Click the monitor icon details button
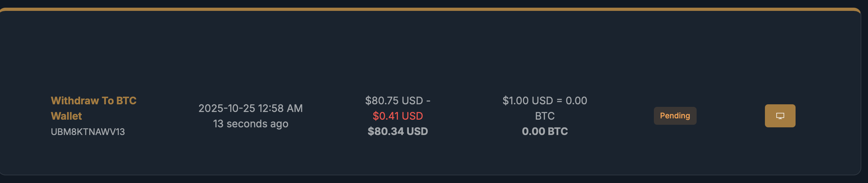Image resolution: width=868 pixels, height=183 pixels. tap(780, 116)
